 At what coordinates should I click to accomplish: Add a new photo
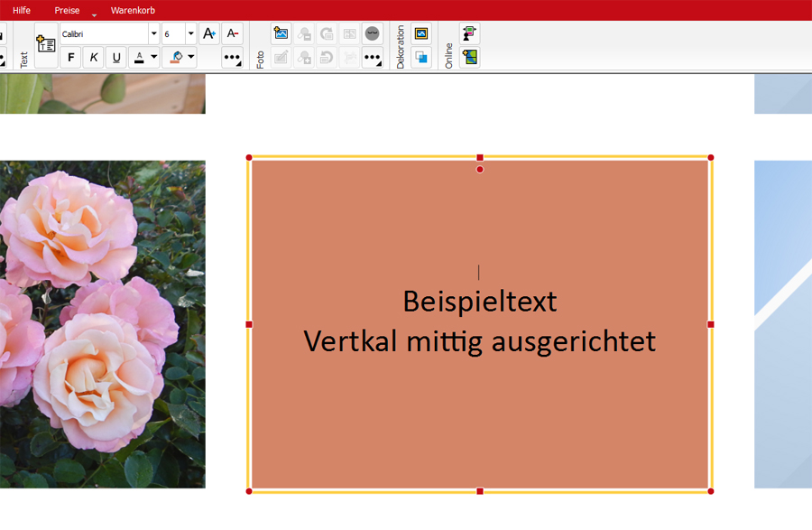281,33
